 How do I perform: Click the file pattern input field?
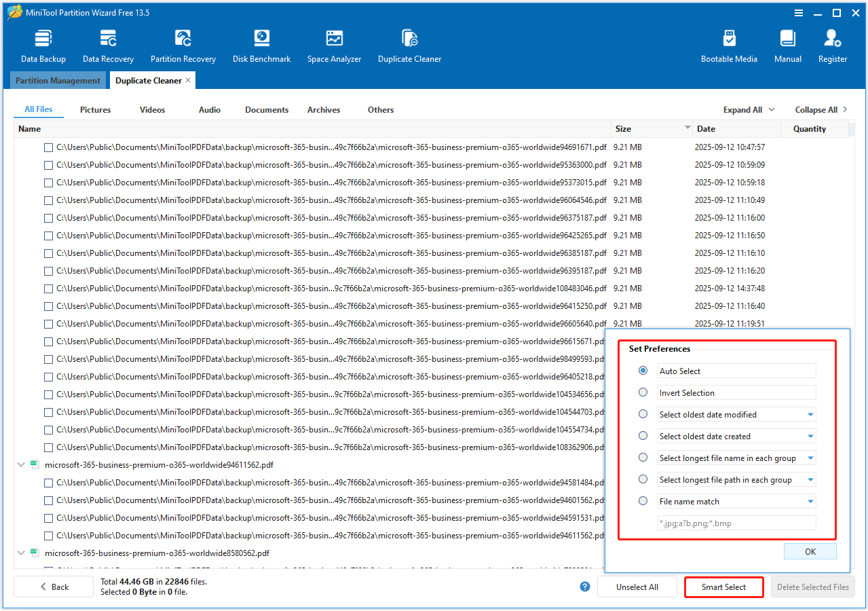tap(736, 523)
